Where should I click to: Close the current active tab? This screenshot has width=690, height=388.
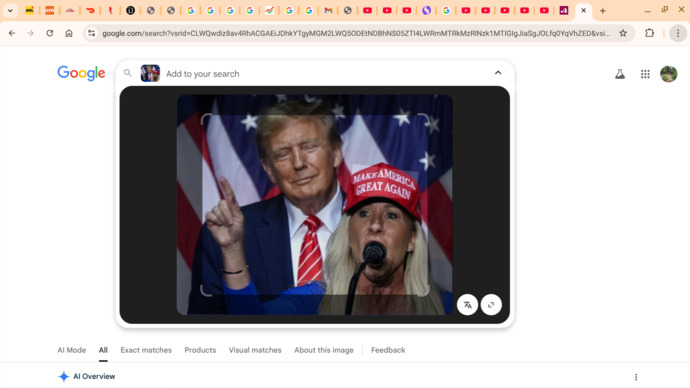584,11
